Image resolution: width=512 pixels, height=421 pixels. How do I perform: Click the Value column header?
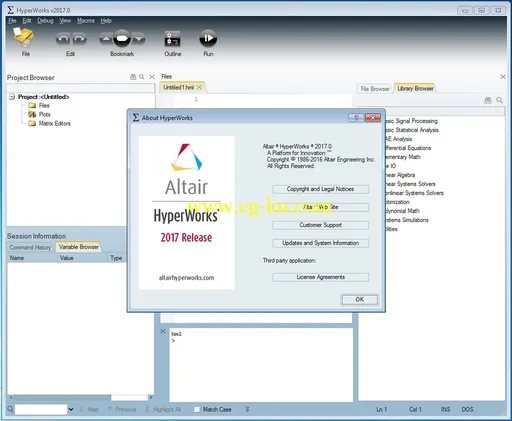click(x=82, y=258)
